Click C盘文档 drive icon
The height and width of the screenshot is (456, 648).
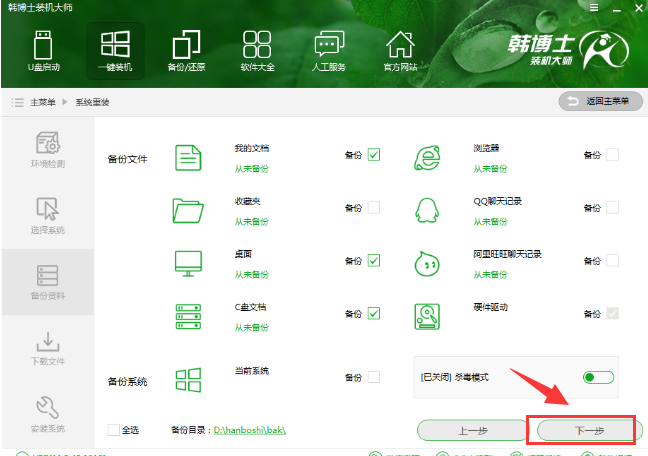188,316
